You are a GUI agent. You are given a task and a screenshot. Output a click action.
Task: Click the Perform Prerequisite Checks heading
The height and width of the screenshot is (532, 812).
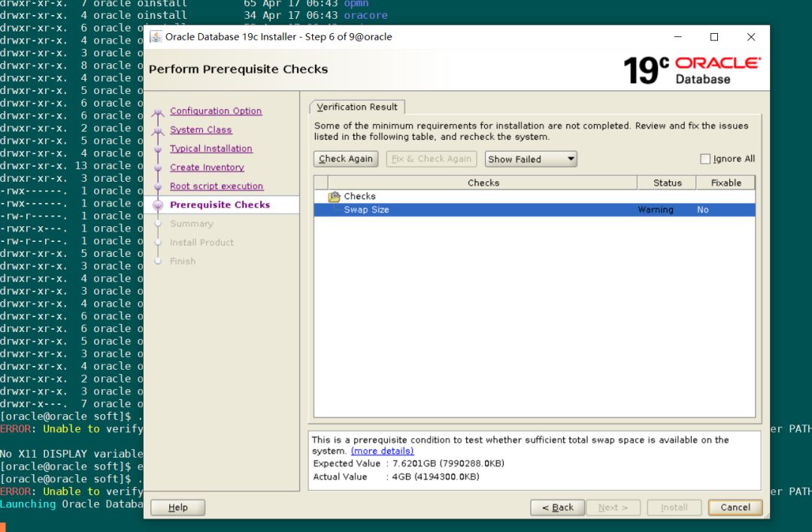tap(238, 69)
